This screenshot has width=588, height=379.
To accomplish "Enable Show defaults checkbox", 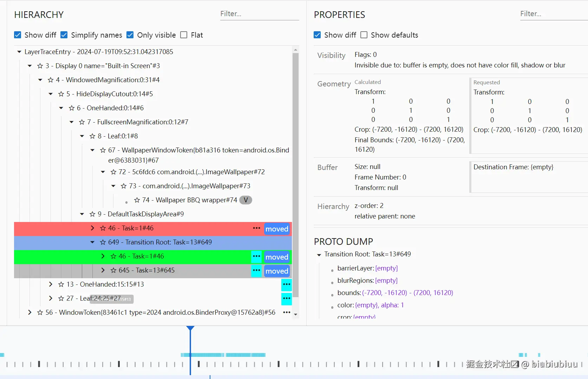I will click(x=364, y=35).
